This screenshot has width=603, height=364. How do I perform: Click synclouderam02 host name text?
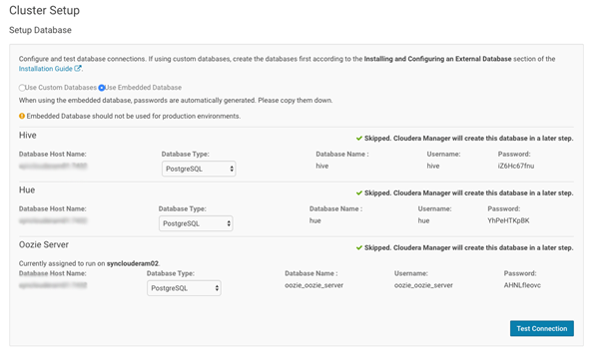point(133,263)
